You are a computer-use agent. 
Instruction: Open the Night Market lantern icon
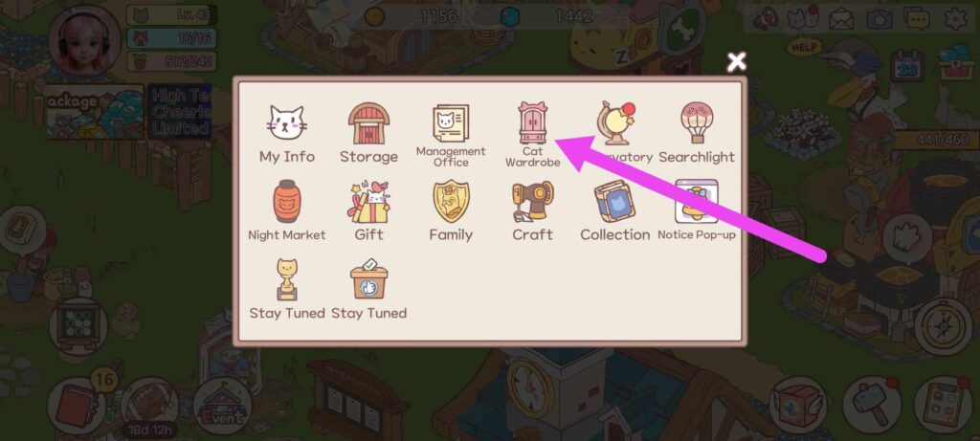click(x=287, y=201)
